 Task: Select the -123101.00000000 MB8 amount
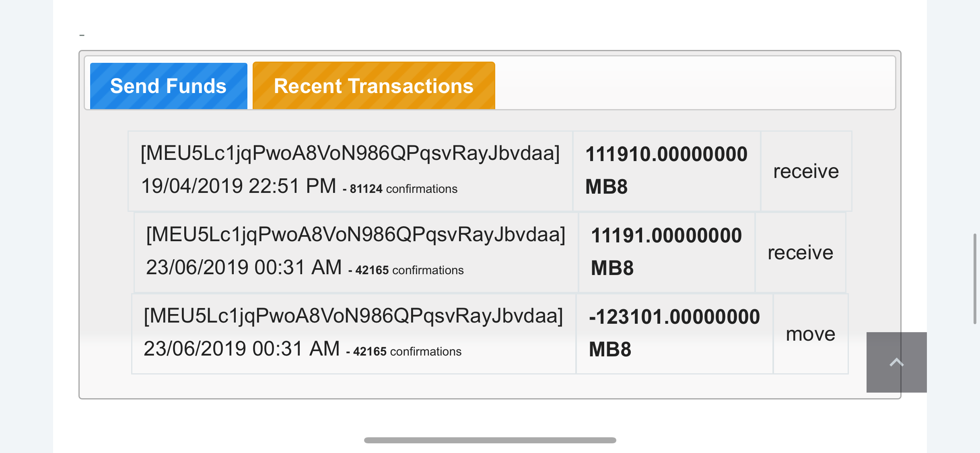point(674,333)
